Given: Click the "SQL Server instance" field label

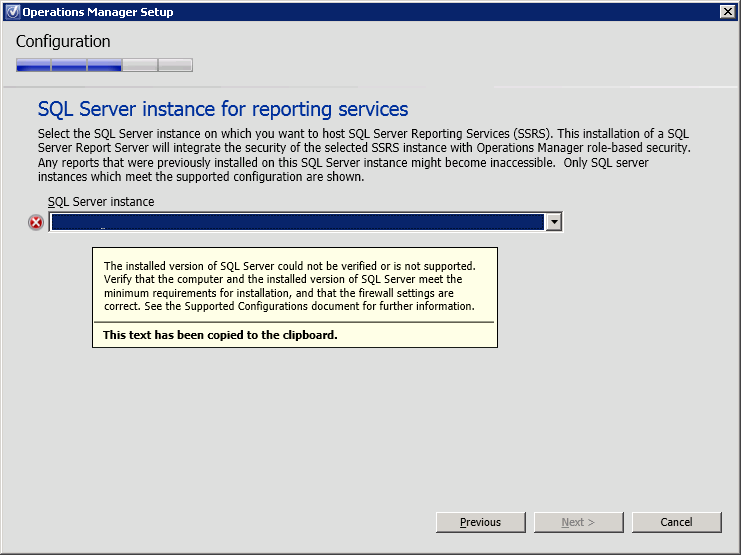Looking at the screenshot, I should (x=101, y=202).
